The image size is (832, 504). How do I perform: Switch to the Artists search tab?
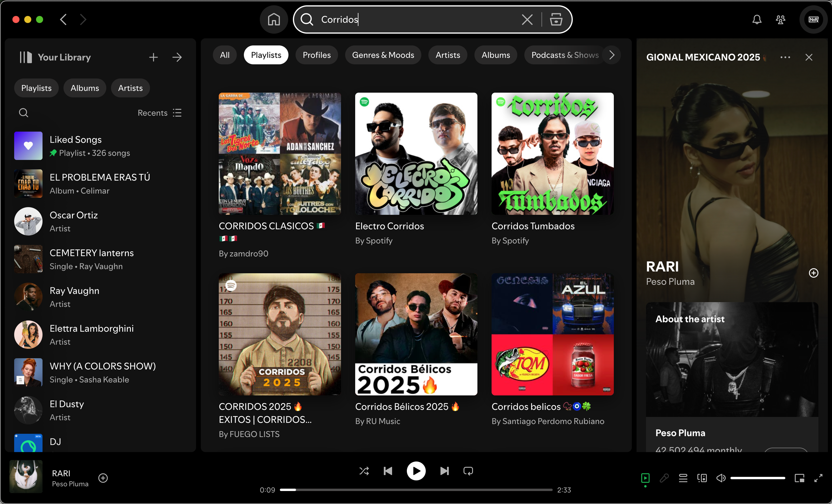[x=448, y=55]
